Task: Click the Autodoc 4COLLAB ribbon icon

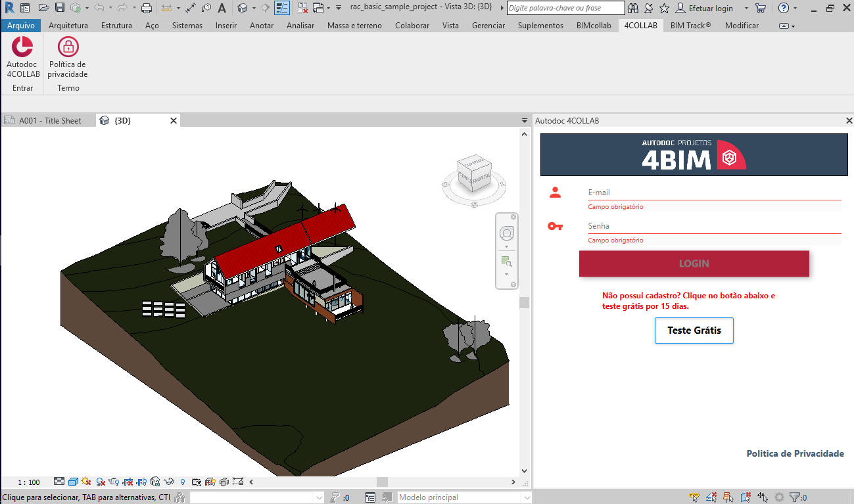Action: click(x=23, y=47)
